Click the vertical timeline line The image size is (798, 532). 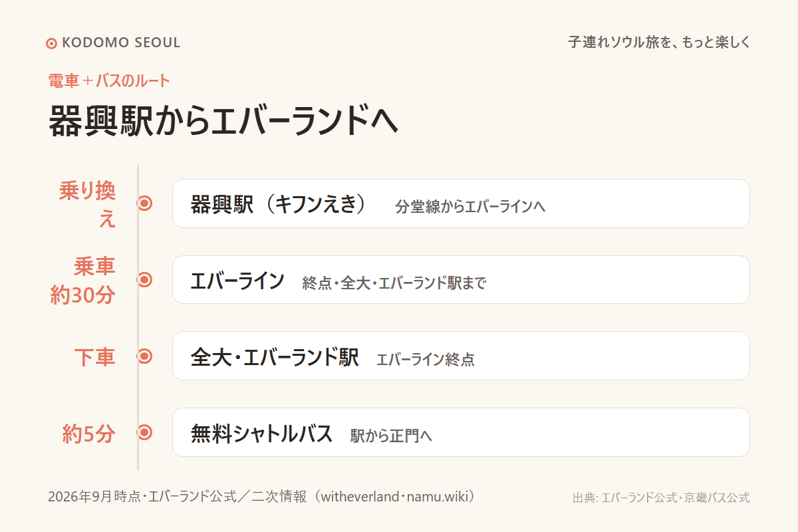[x=138, y=318]
